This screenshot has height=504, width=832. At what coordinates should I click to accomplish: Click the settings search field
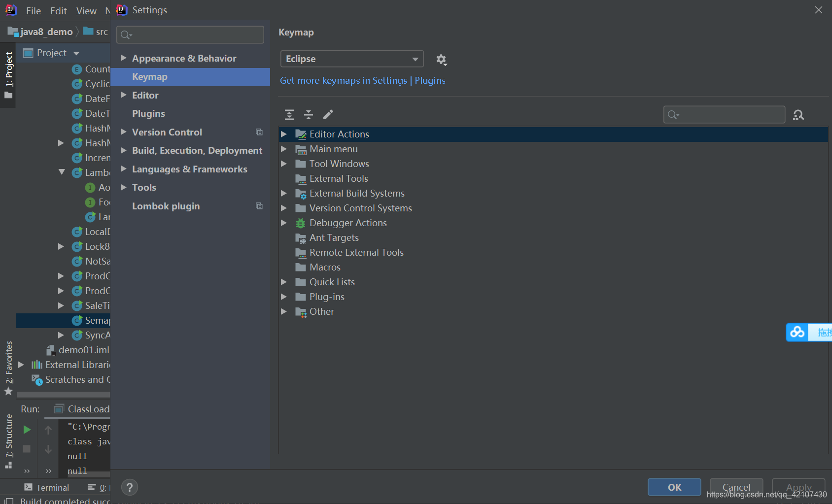190,34
